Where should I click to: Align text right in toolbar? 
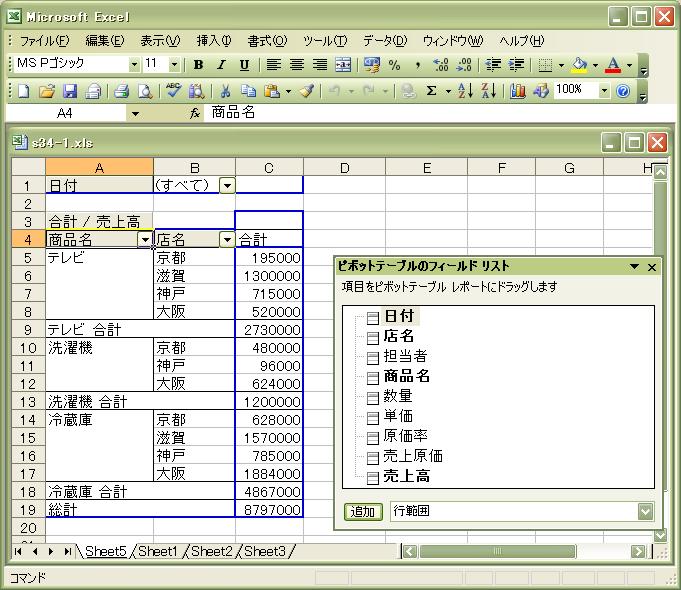[x=320, y=65]
